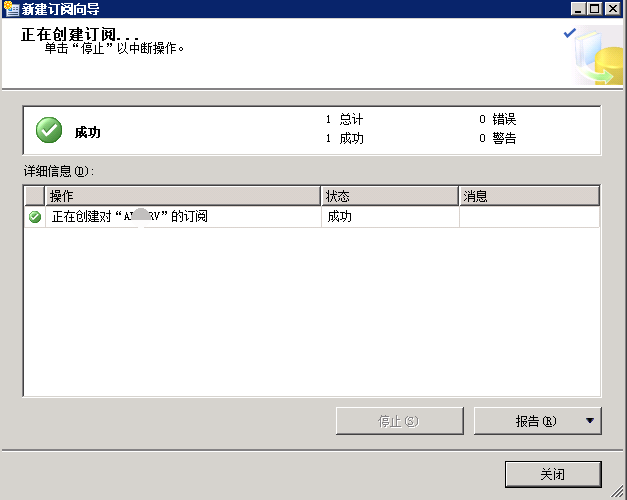Click the 0 警告 summary text

point(497,138)
